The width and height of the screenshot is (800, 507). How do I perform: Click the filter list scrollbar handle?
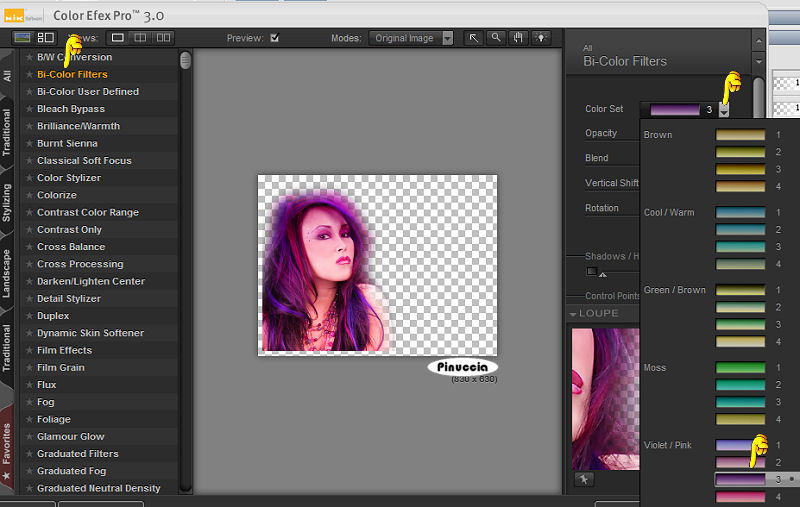(185, 60)
